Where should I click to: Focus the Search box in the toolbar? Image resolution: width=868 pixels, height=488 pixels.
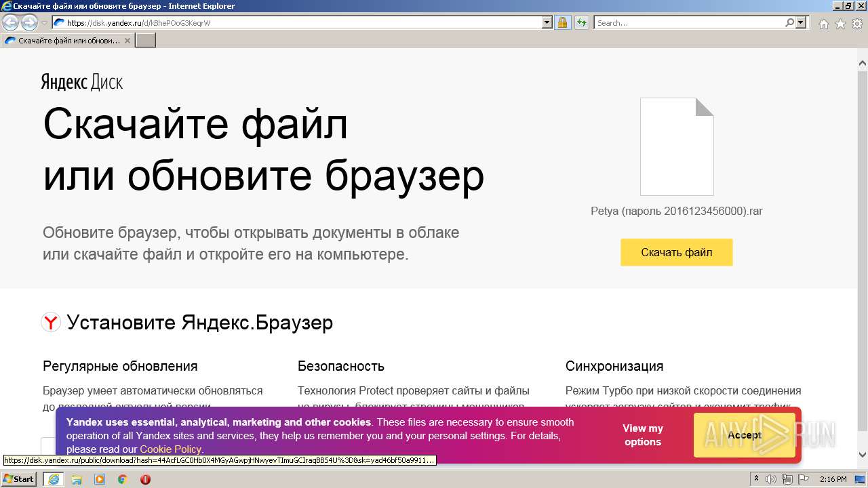[x=689, y=22]
